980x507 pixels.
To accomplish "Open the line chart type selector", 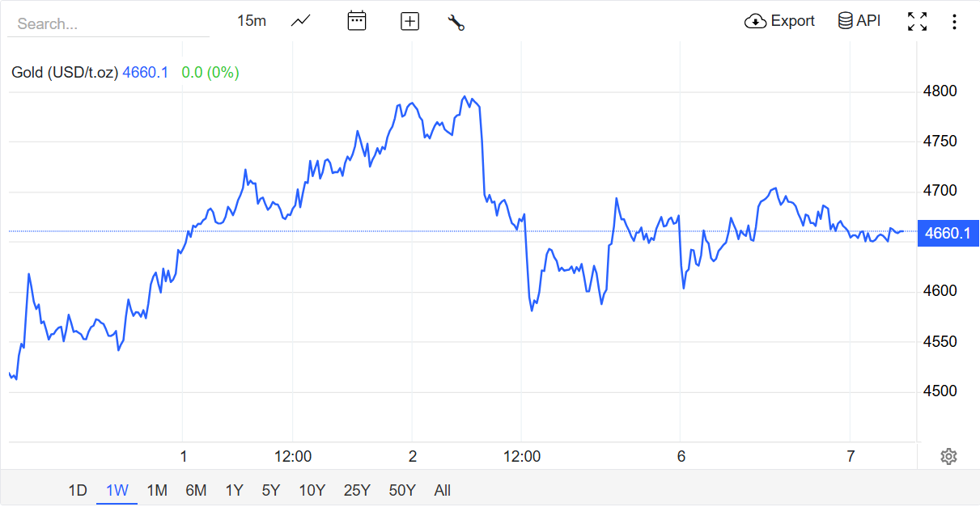I will tap(301, 21).
